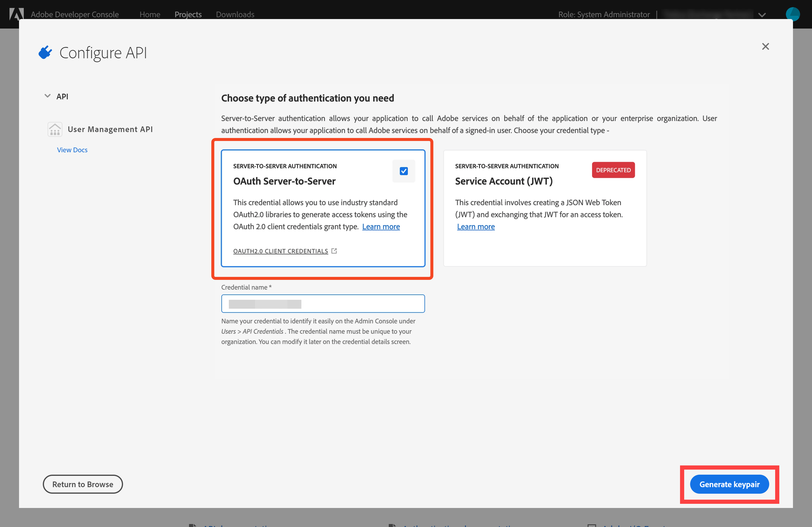This screenshot has width=812, height=527.
Task: Select User Management API entry
Action: click(110, 129)
